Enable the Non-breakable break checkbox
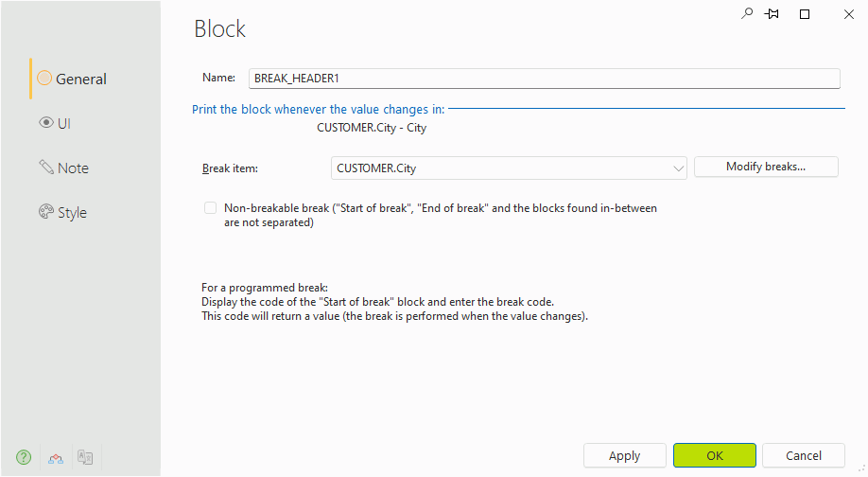 tap(210, 208)
